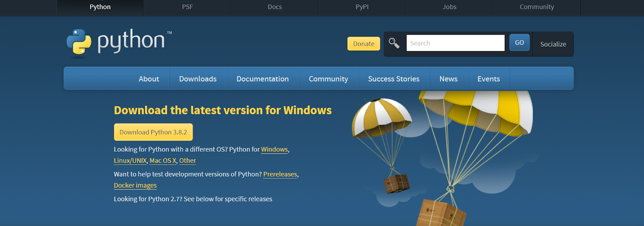Click the yellow Donate button
The width and height of the screenshot is (644, 226).
point(363,44)
